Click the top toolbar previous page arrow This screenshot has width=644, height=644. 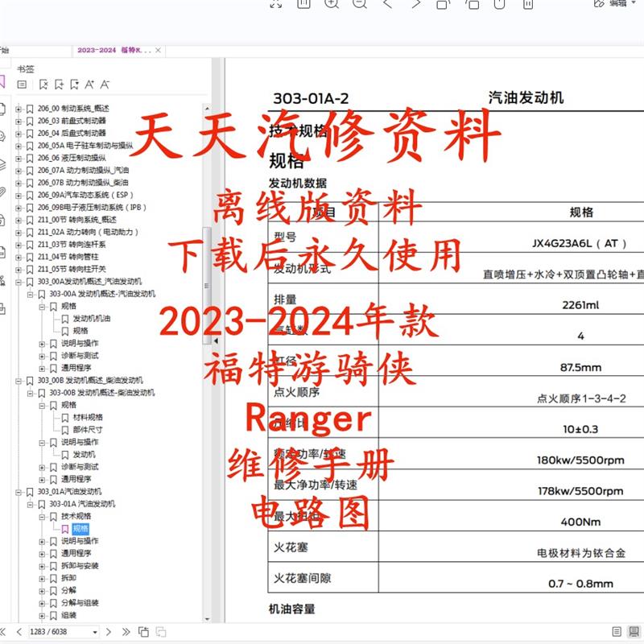[x=387, y=4]
